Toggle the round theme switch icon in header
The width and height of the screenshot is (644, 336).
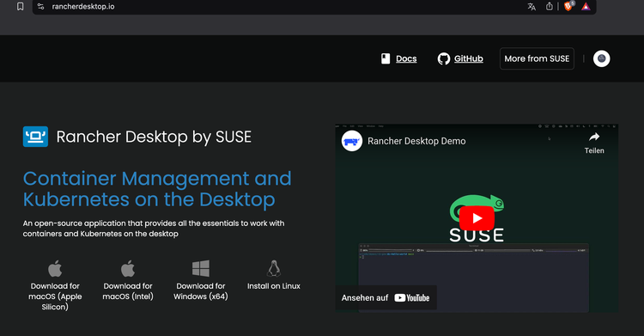(602, 58)
